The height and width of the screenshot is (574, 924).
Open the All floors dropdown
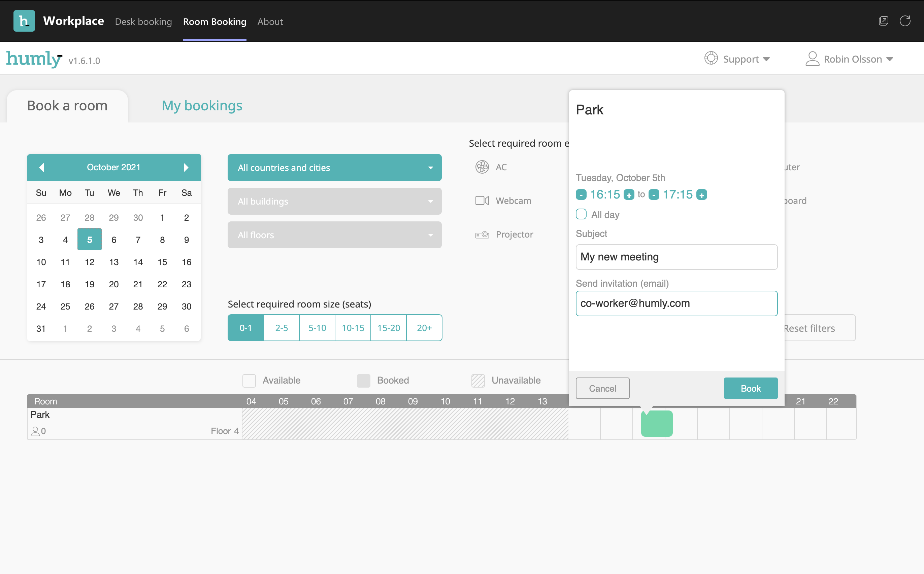[x=334, y=235]
